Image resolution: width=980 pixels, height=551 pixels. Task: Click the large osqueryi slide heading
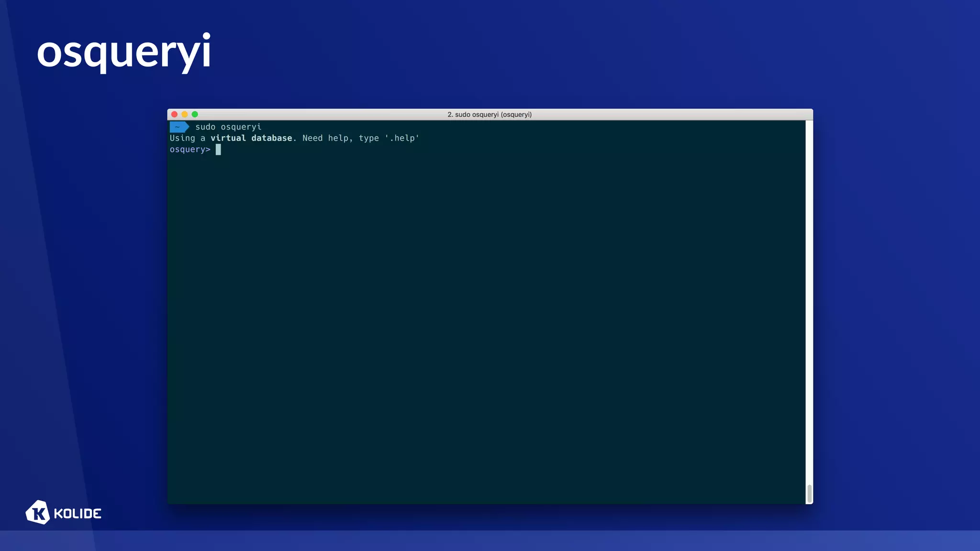point(124,52)
